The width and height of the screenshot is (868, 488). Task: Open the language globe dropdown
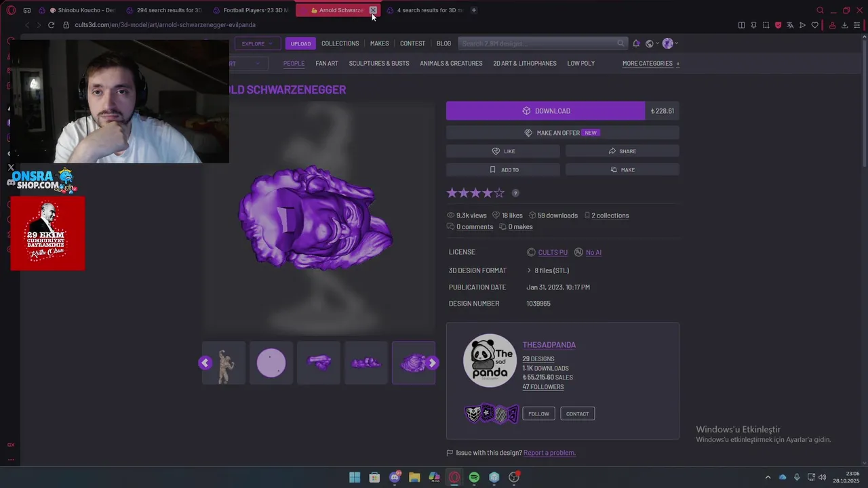coord(652,43)
